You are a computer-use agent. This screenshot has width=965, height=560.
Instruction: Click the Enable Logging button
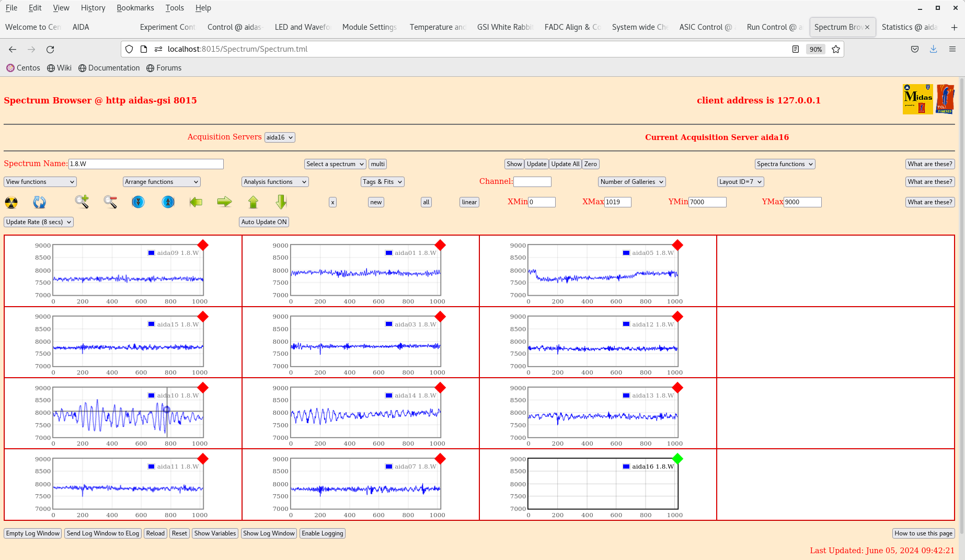pos(323,533)
